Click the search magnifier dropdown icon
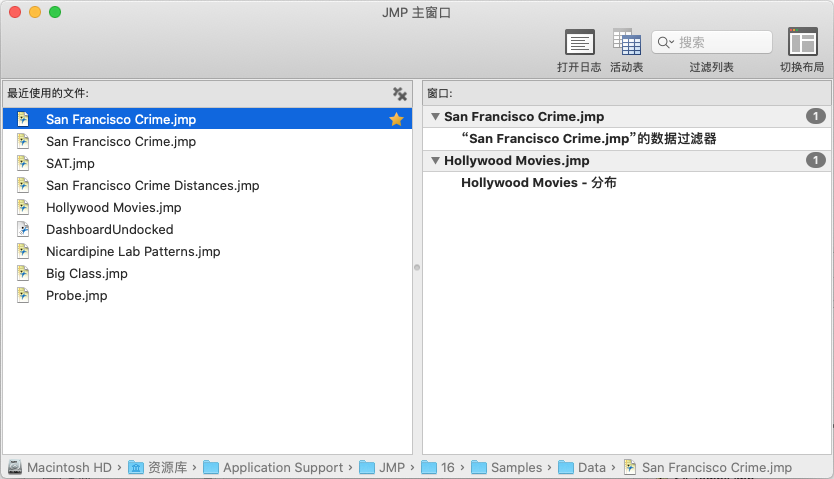The height and width of the screenshot is (479, 834). click(x=665, y=43)
